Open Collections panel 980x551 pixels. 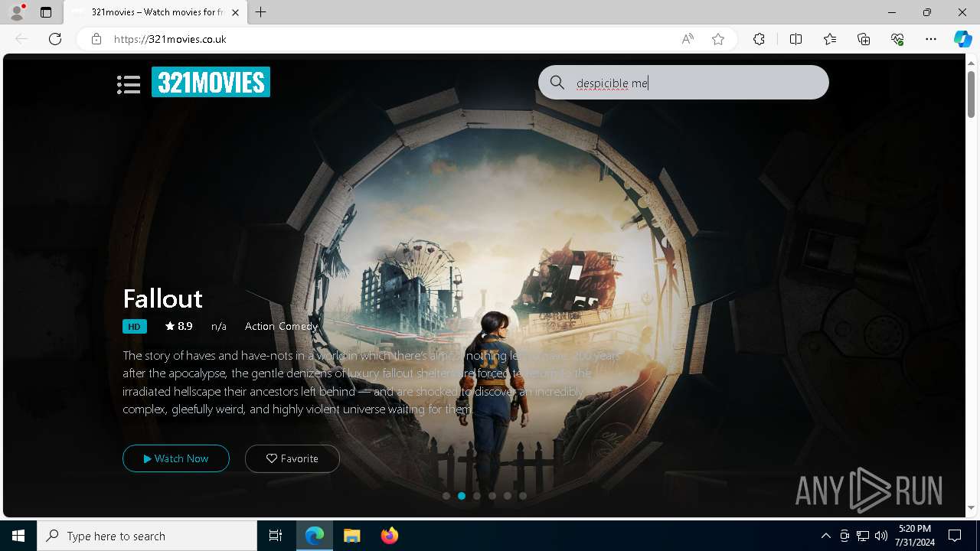click(x=864, y=39)
